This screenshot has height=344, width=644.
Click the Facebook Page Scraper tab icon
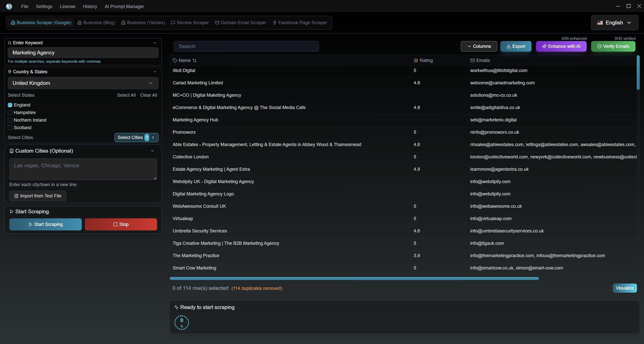pyautogui.click(x=275, y=23)
